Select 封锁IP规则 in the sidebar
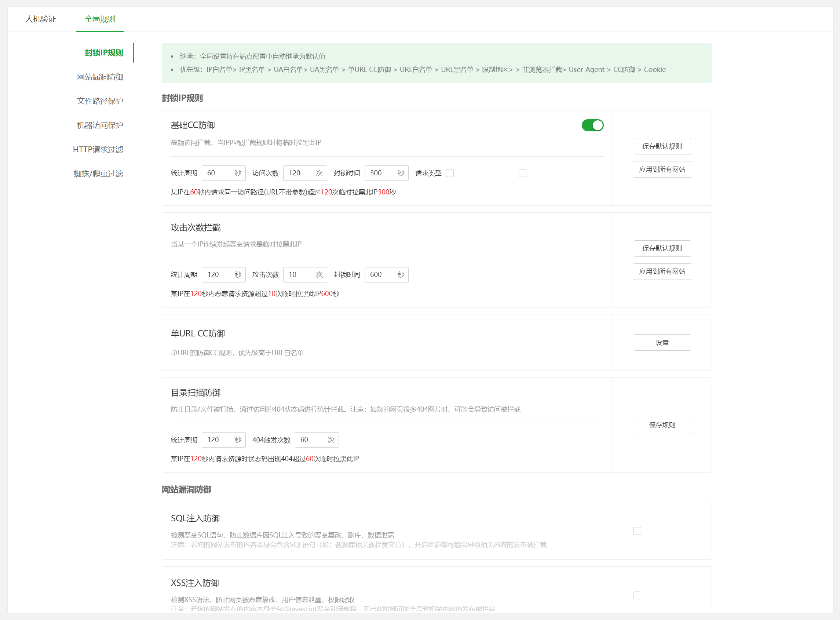Screen dimensions: 840x620 [x=103, y=53]
